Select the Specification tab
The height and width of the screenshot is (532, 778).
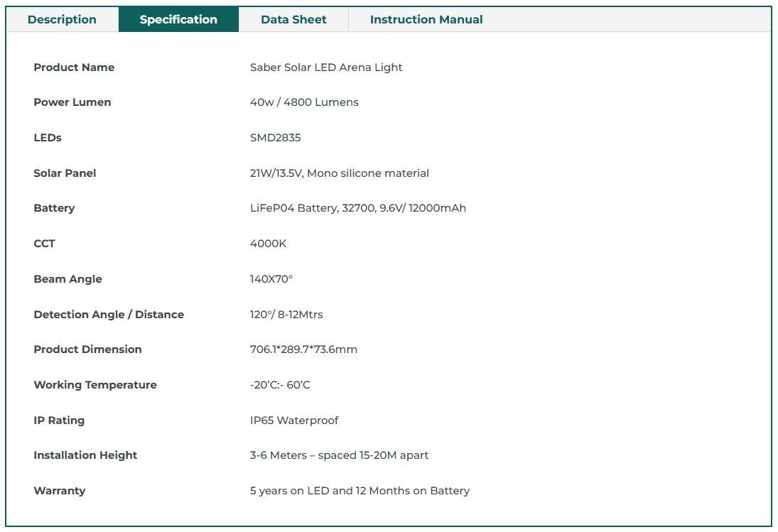178,19
